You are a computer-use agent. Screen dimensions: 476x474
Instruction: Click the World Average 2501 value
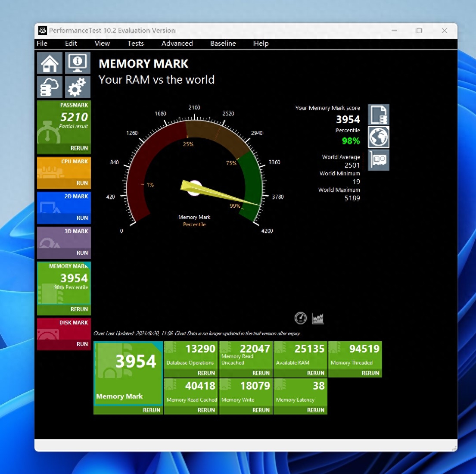tap(352, 165)
